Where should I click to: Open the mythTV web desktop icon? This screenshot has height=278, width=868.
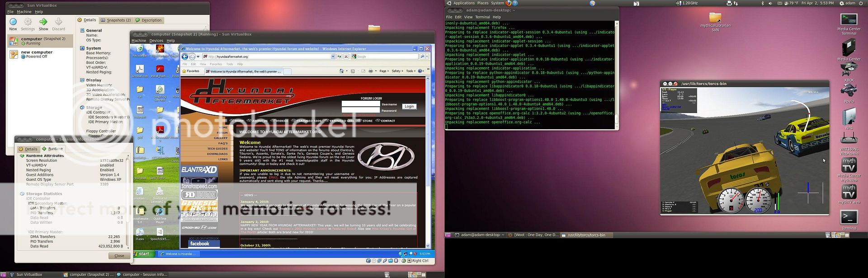tap(849, 193)
